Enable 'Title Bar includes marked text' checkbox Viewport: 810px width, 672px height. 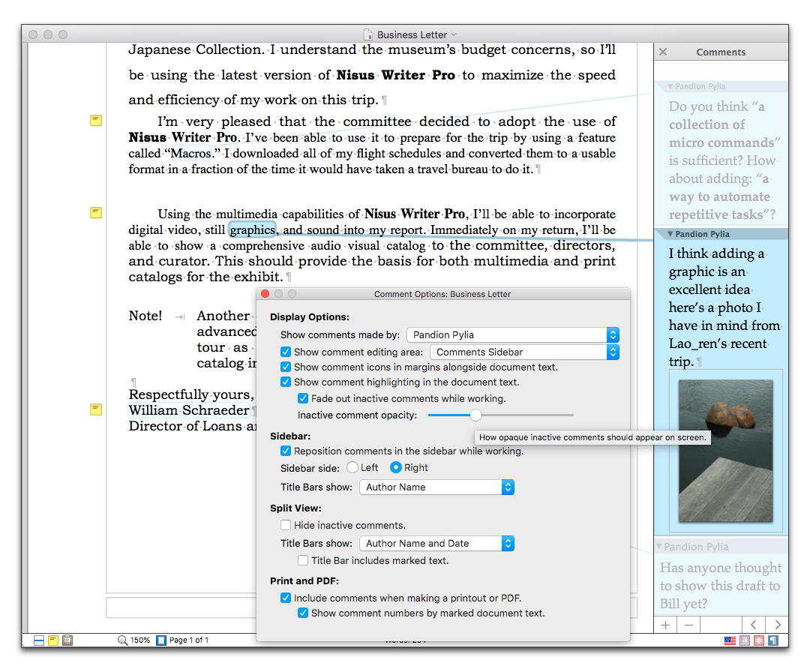coord(303,560)
